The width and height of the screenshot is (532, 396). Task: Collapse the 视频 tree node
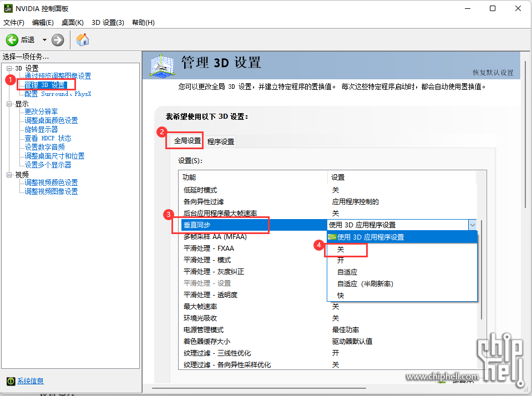pyautogui.click(x=9, y=175)
